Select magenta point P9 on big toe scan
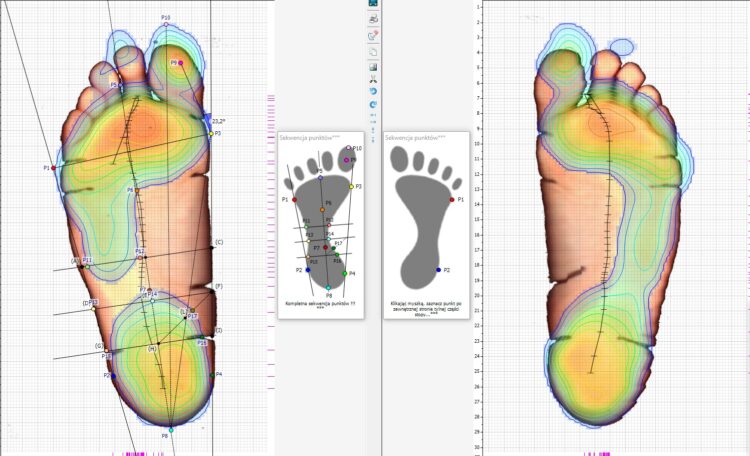Viewport: 750px width, 456px height. [x=180, y=63]
